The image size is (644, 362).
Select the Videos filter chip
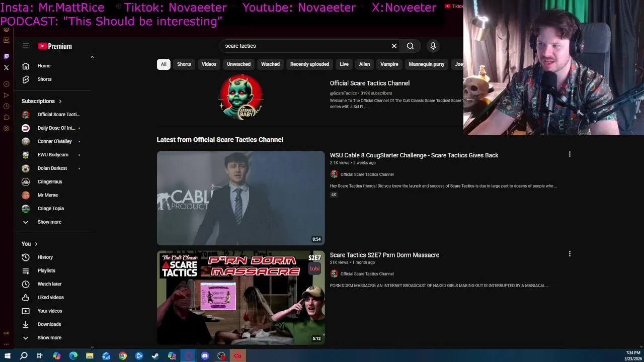pyautogui.click(x=209, y=64)
